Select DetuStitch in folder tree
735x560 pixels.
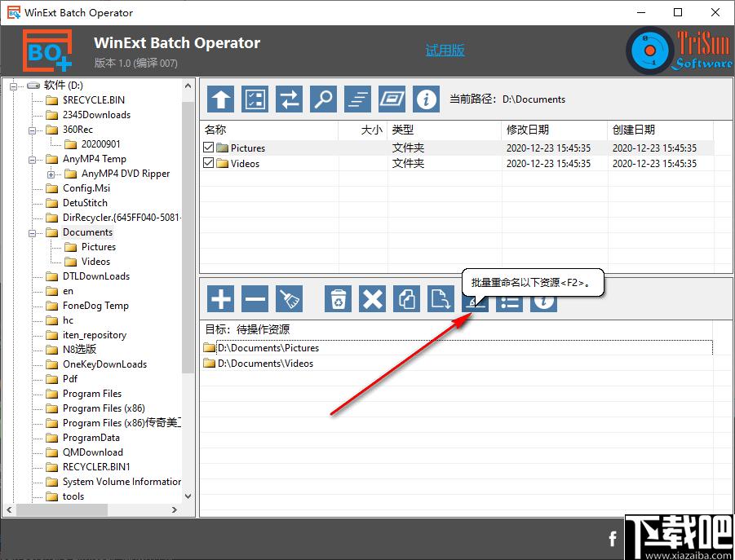(x=85, y=203)
